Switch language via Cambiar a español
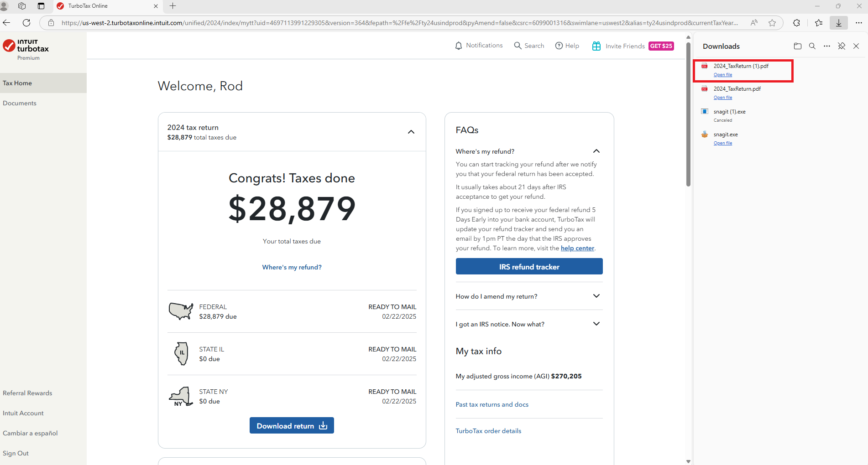Viewport: 868px width, 465px height. click(x=30, y=433)
